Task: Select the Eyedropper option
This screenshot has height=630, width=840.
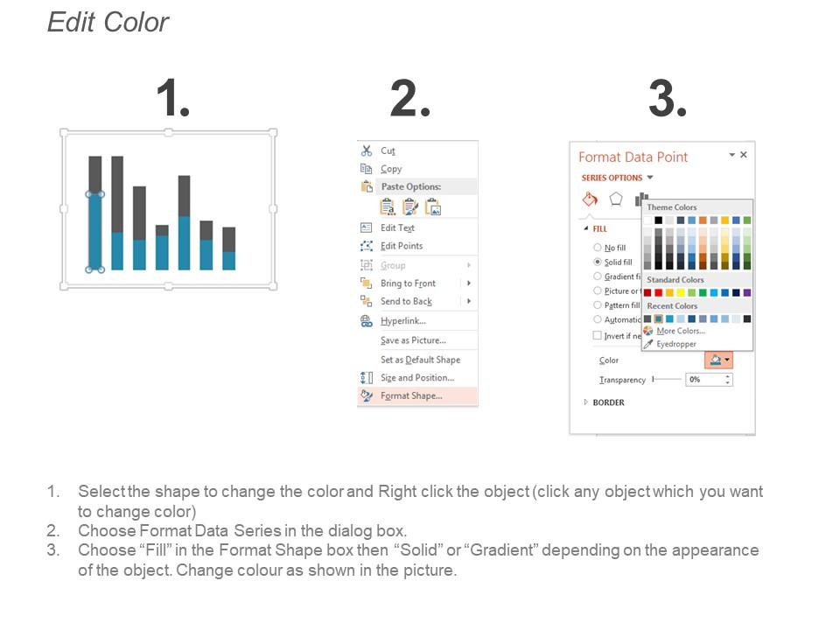Action: 676,343
